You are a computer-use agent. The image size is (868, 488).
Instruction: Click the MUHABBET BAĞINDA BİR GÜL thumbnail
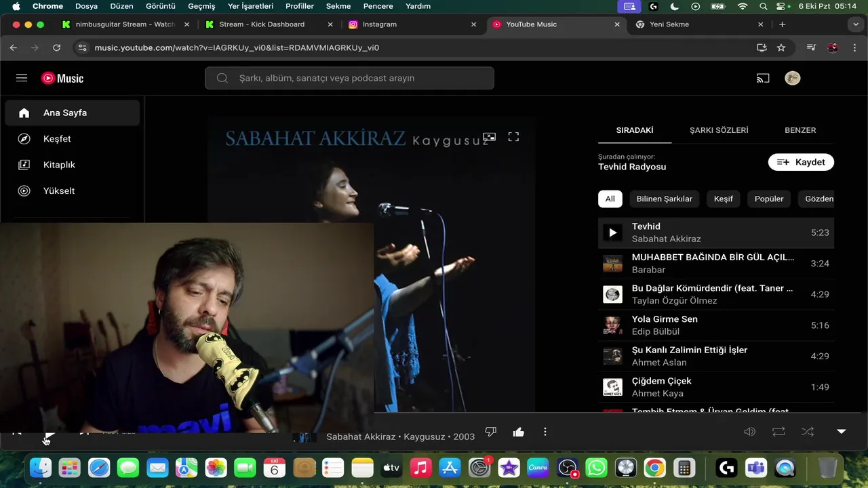click(x=612, y=263)
